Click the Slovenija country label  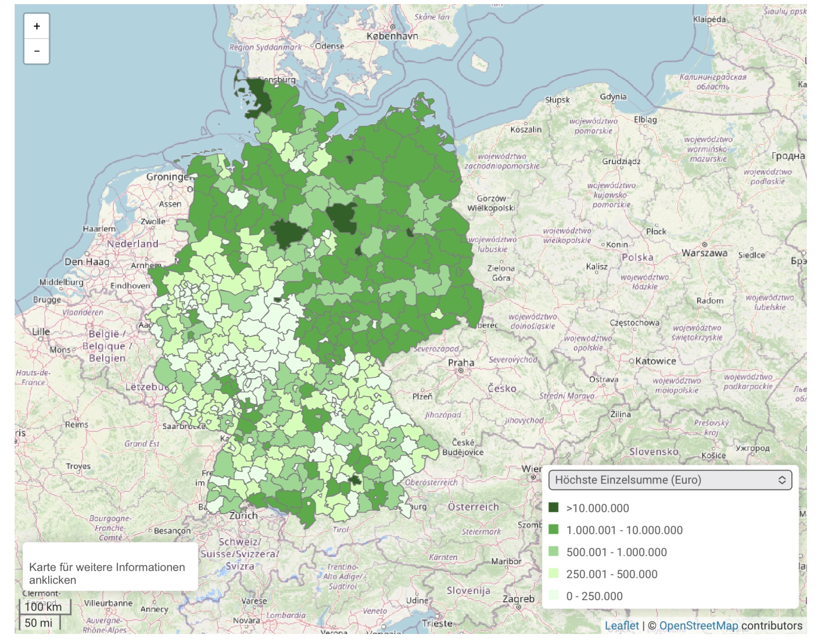coord(468,591)
